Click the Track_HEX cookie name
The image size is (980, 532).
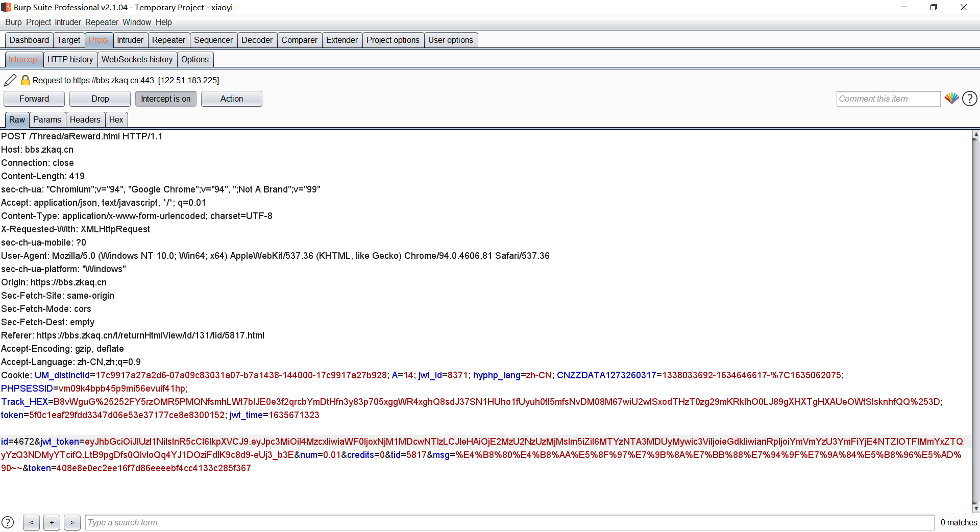click(24, 402)
